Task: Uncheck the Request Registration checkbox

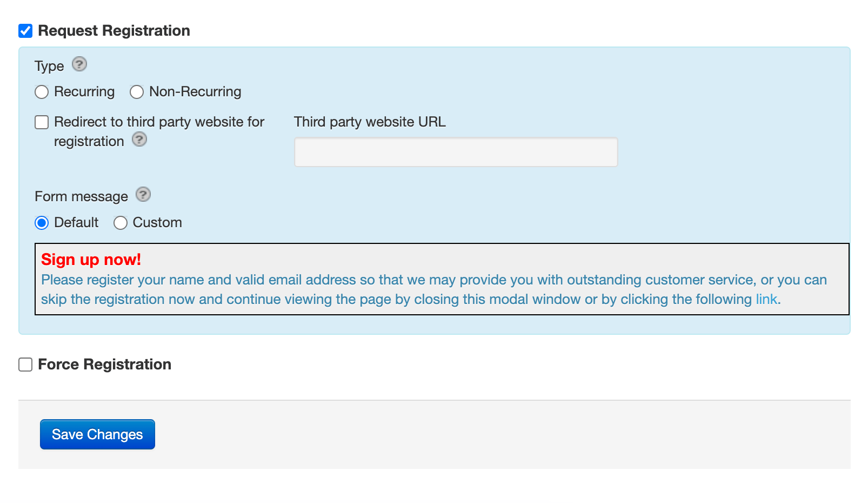Action: (x=25, y=31)
